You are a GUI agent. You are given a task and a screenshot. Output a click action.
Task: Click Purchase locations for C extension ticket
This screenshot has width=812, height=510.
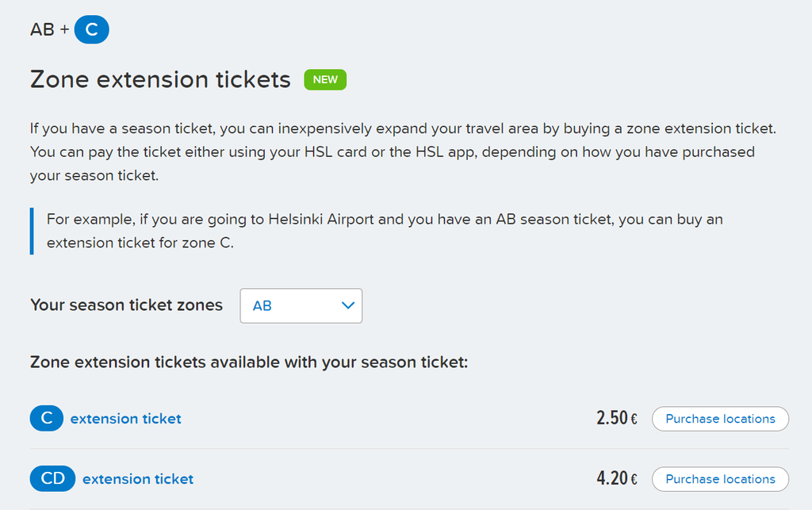point(720,418)
